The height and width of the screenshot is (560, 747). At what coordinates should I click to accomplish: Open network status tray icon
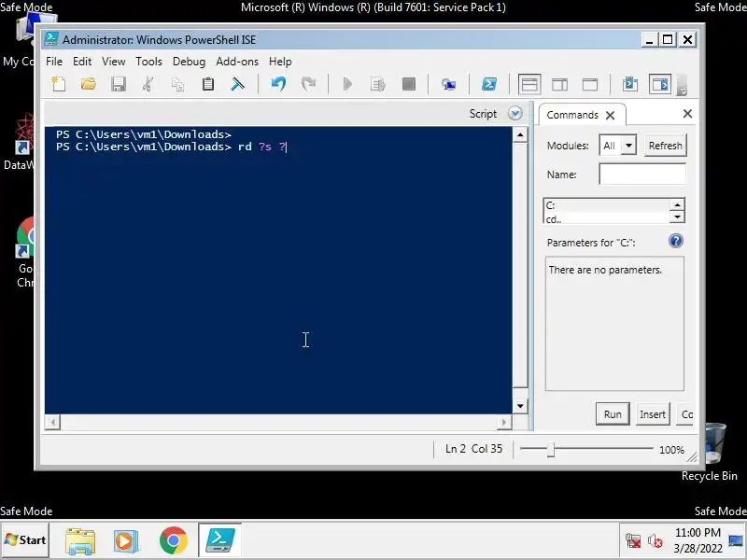coord(633,541)
